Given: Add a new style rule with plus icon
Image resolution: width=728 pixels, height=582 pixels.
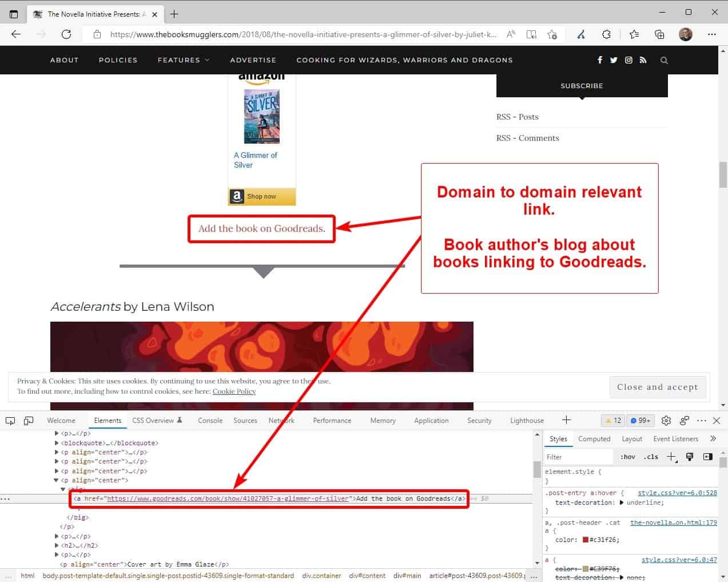Looking at the screenshot, I should (672, 457).
